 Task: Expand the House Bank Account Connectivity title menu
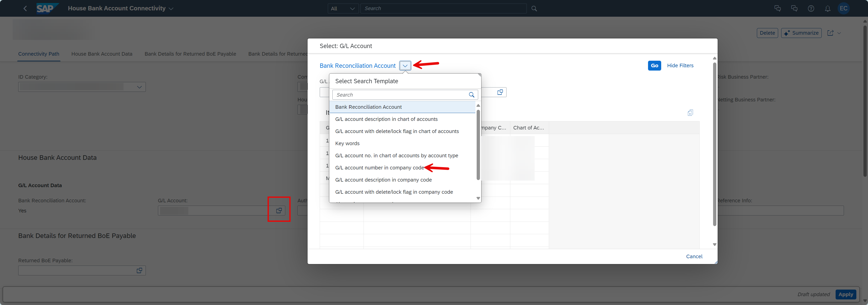(171, 9)
